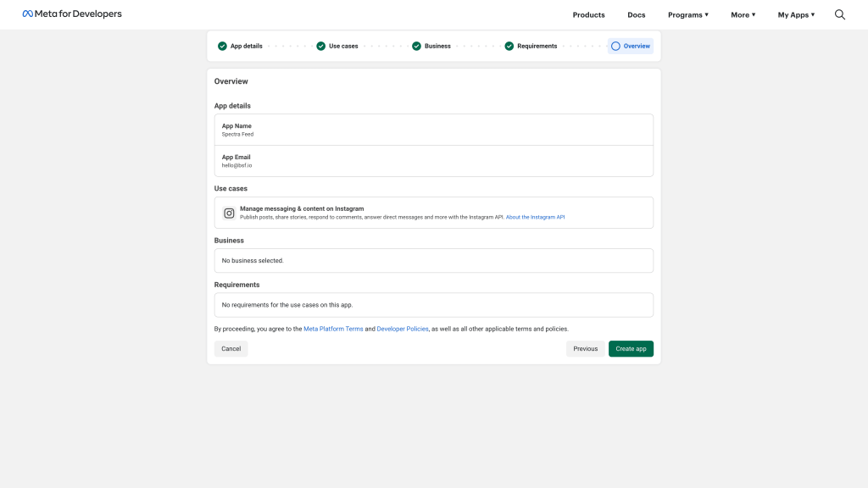Click the 'App Name' field label
The image size is (868, 488).
(x=236, y=125)
